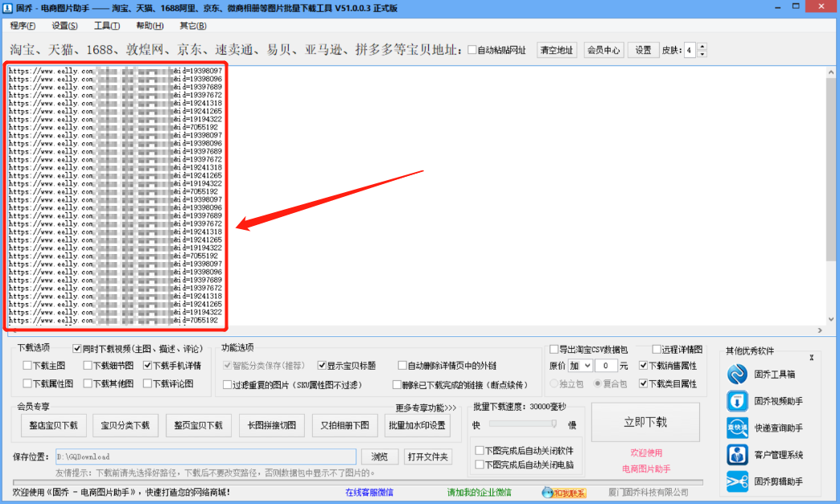
Task: Open 在线客服微信 link
Action: tap(369, 492)
